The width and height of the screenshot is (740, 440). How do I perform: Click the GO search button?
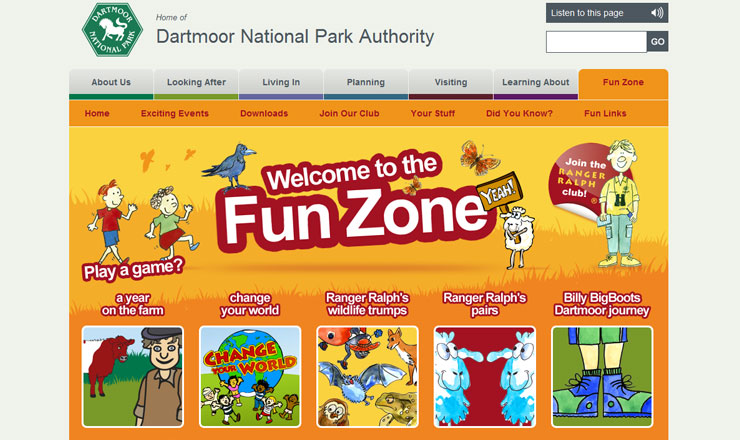coord(657,42)
